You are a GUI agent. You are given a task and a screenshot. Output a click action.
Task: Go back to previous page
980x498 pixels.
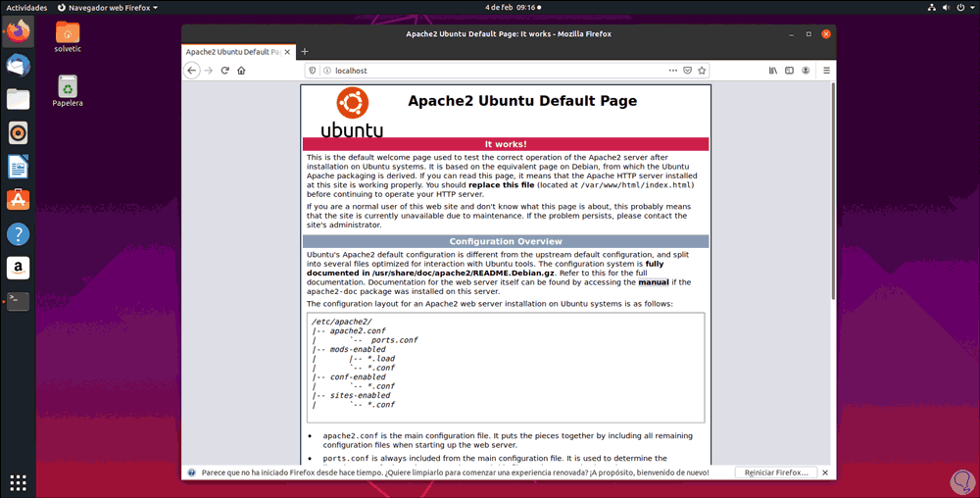point(192,71)
